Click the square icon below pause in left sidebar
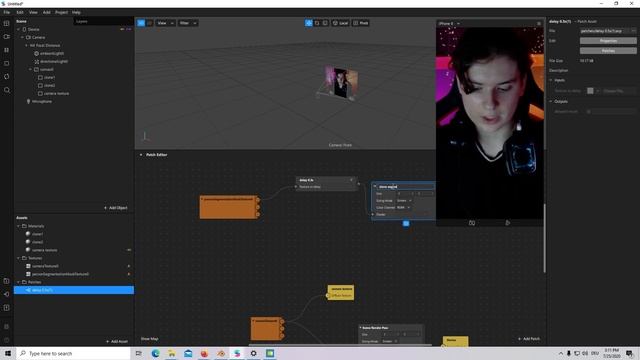This screenshot has width=640, height=360. coord(7,63)
